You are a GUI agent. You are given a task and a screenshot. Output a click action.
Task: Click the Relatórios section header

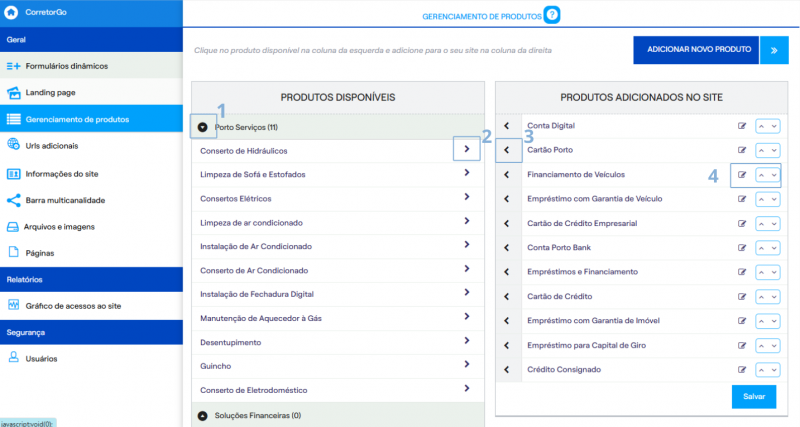pyautogui.click(x=91, y=279)
